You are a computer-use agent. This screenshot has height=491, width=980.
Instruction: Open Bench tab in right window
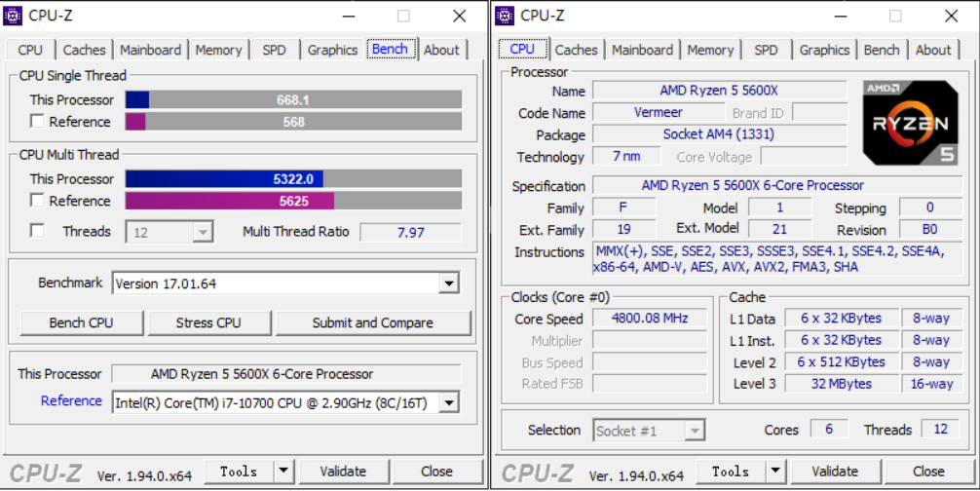point(882,50)
